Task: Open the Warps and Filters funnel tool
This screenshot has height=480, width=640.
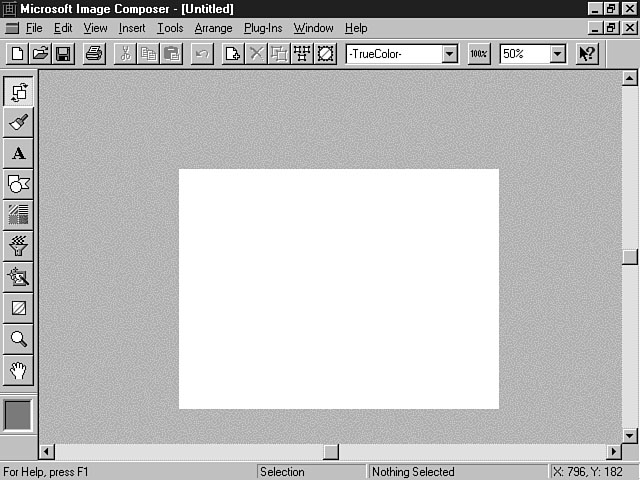Action: pos(18,246)
